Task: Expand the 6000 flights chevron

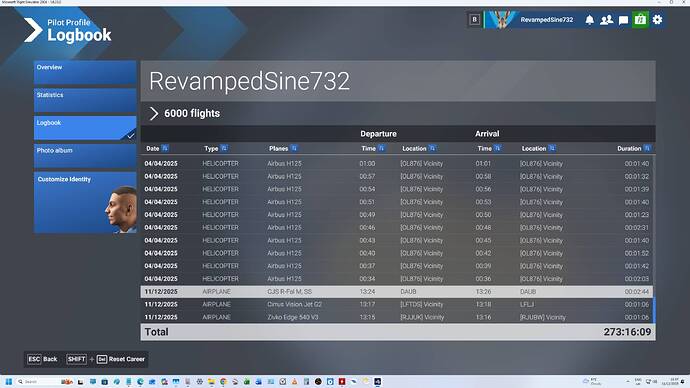Action: [154, 113]
